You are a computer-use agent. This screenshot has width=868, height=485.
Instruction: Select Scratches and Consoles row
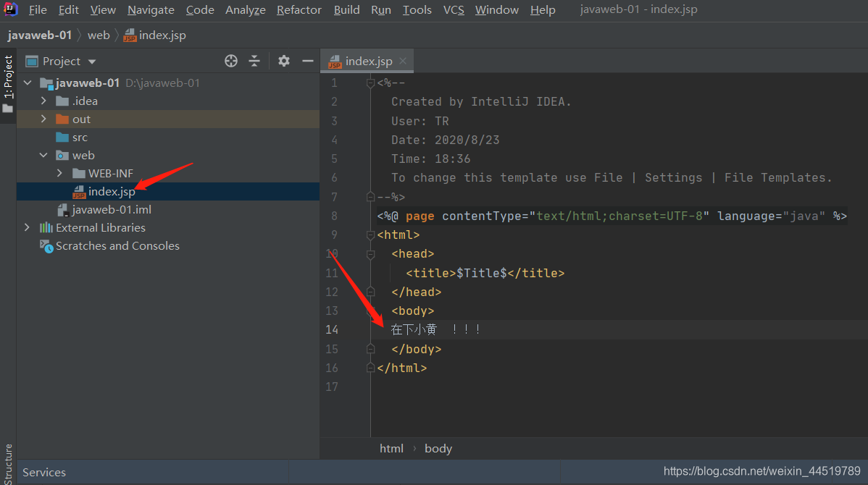[x=168, y=246]
